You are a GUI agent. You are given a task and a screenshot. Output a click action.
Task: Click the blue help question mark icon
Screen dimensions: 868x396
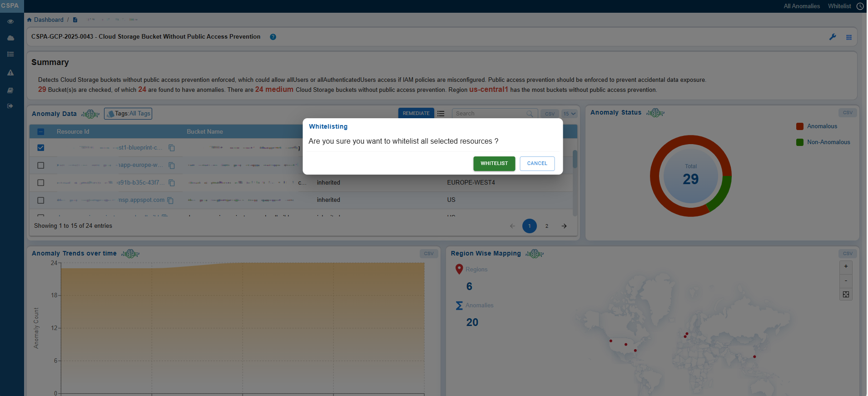(273, 37)
